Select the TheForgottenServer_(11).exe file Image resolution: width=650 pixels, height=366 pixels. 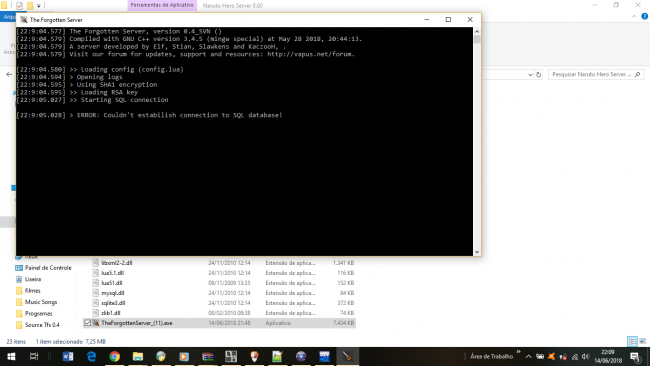(x=136, y=323)
